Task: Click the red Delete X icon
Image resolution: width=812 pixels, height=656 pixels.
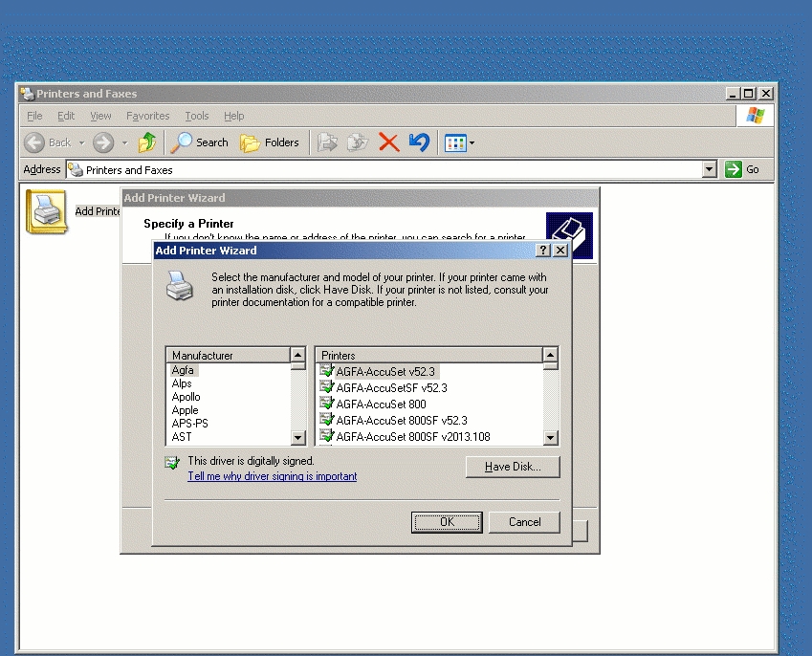Action: (x=388, y=142)
